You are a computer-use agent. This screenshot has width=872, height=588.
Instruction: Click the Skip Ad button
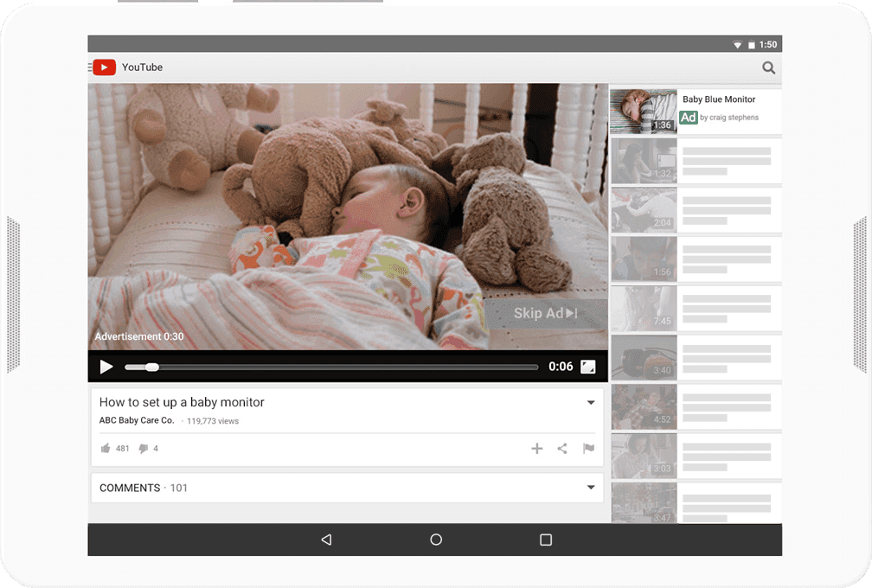545,313
